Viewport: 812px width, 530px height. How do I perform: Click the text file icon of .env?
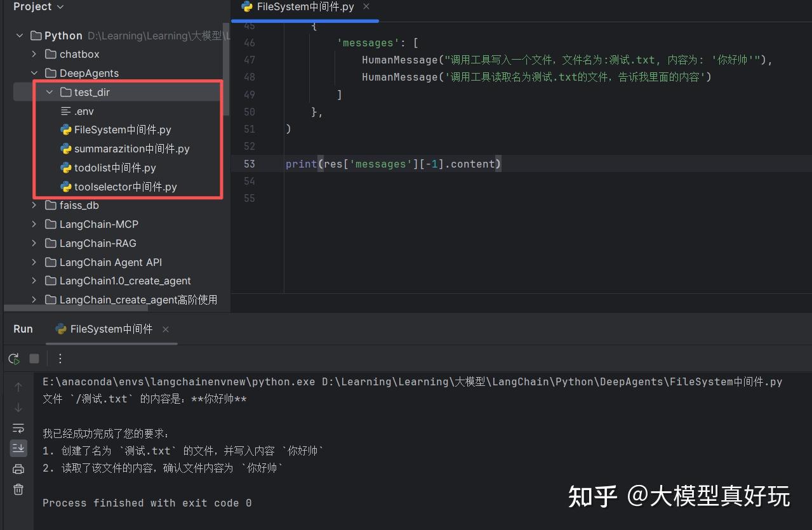[65, 112]
